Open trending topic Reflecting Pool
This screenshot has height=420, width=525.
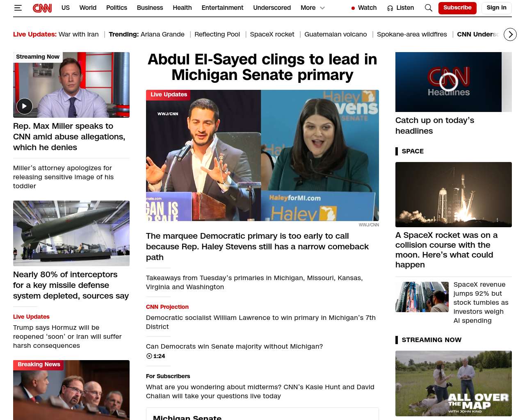pos(217,34)
